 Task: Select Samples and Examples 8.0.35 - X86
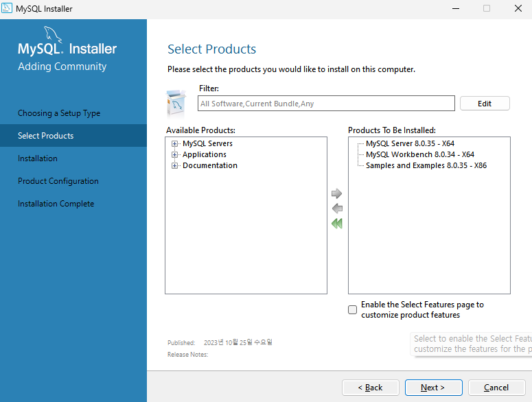coord(426,165)
